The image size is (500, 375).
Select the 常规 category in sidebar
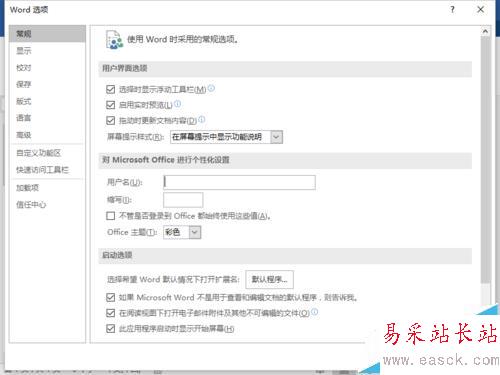point(47,34)
